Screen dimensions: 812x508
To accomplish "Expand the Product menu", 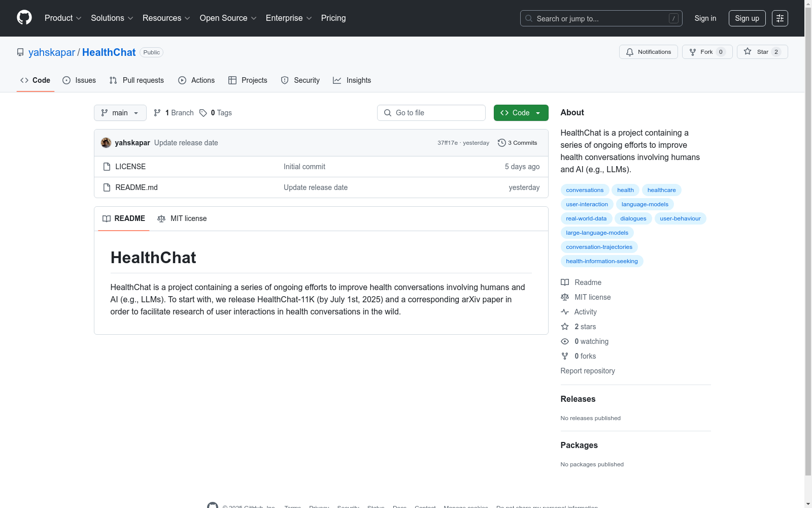I will pyautogui.click(x=63, y=18).
